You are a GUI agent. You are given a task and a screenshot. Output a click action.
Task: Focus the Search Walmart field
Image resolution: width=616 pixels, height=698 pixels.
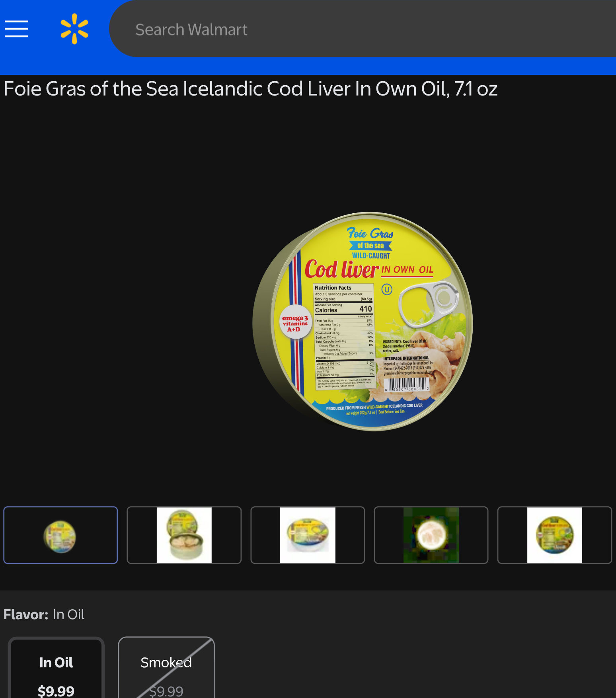(x=362, y=29)
